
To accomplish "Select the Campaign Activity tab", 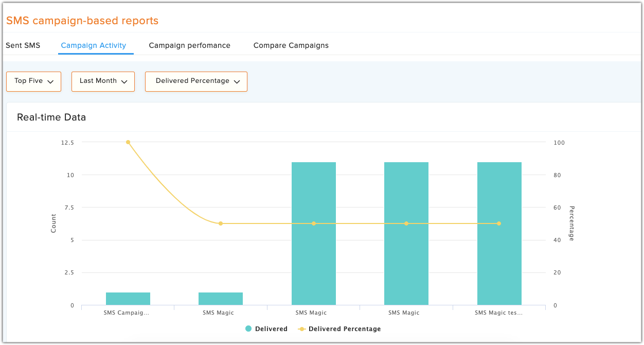I will [94, 45].
